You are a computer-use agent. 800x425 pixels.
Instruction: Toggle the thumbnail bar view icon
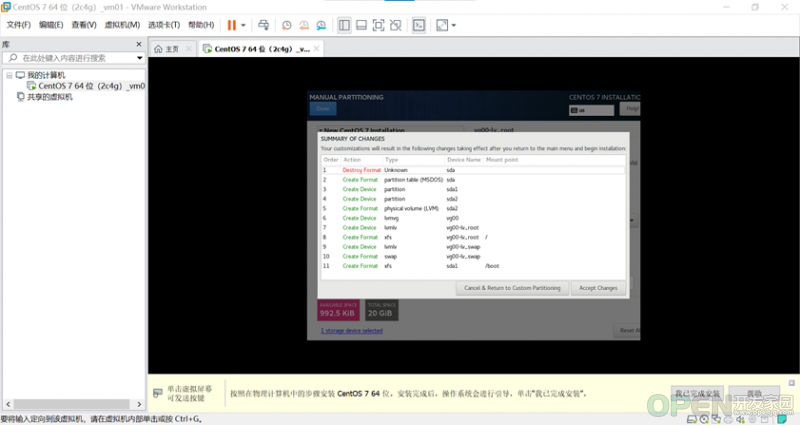pos(361,25)
